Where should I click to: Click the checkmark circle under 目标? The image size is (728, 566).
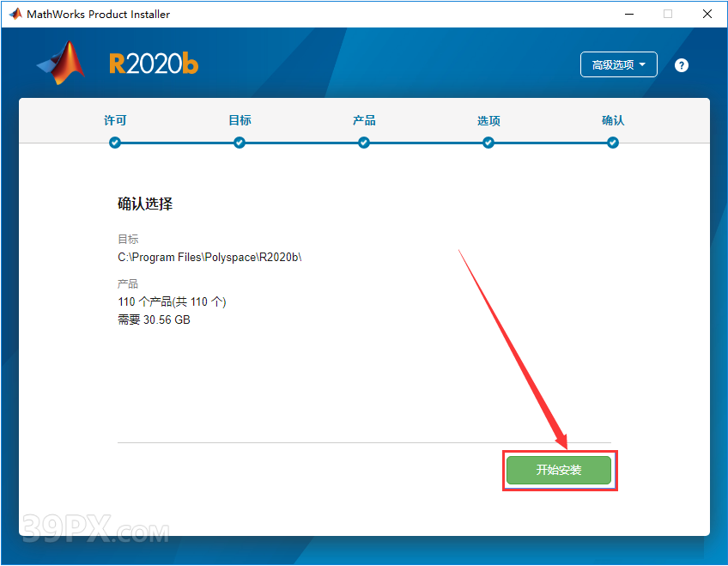[x=240, y=143]
